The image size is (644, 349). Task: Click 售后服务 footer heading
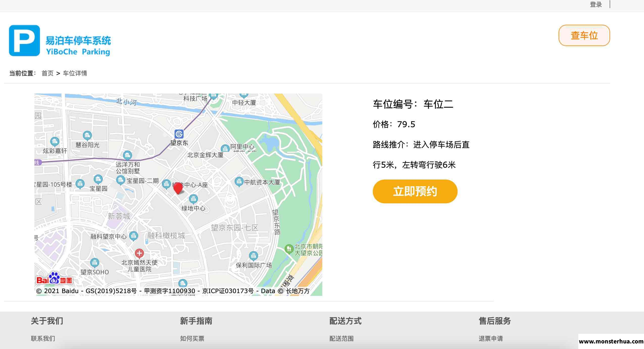pos(495,321)
